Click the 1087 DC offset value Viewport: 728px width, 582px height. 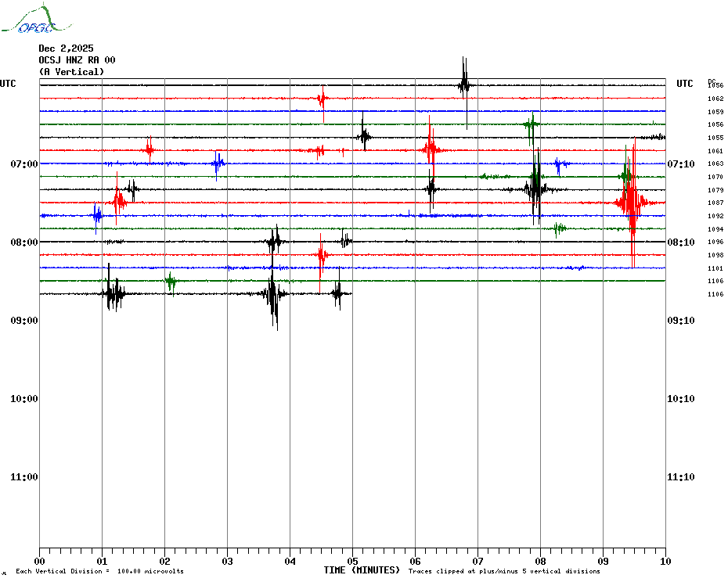[x=715, y=203]
